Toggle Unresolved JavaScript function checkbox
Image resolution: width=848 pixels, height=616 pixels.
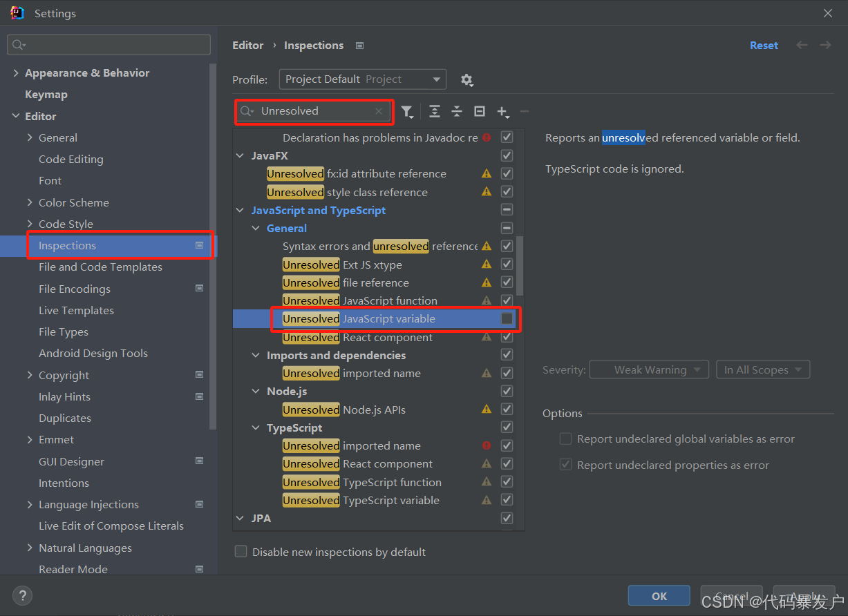coord(507,300)
